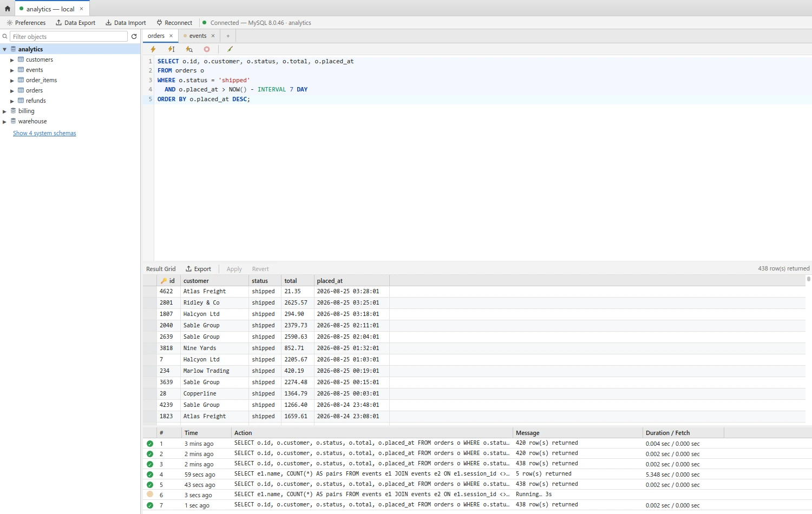The image size is (812, 514).
Task: Click SQL editor line 3 WHERE clause
Action: pyautogui.click(x=204, y=80)
